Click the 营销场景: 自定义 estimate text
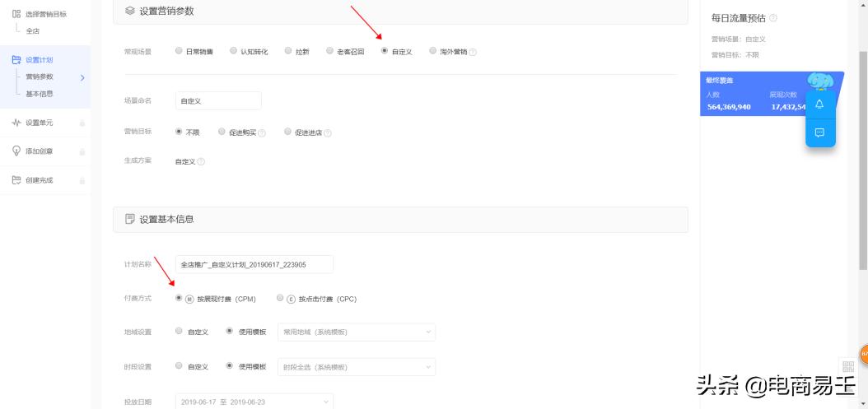 tap(739, 40)
